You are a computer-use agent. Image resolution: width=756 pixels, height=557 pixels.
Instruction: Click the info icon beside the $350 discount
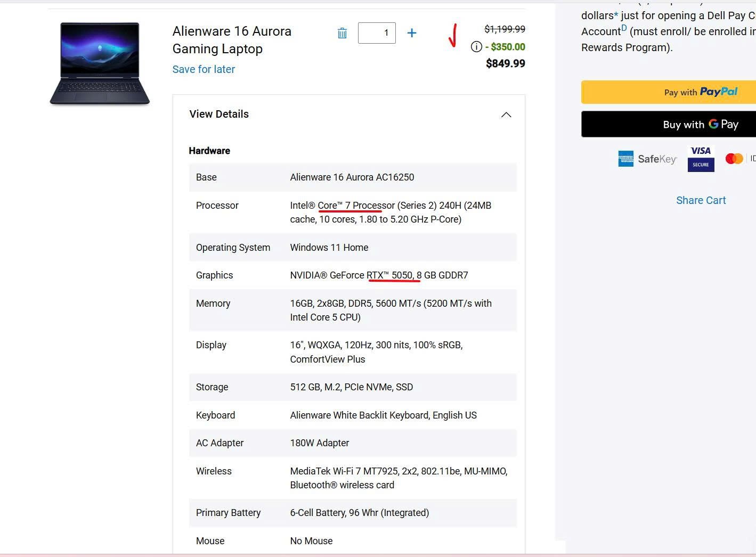coord(476,47)
